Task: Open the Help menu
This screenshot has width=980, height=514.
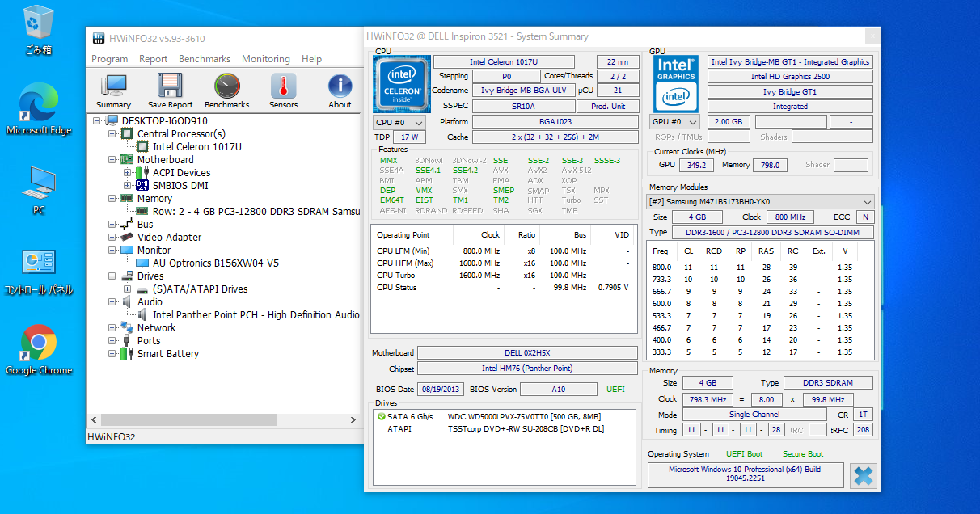Action: point(311,59)
